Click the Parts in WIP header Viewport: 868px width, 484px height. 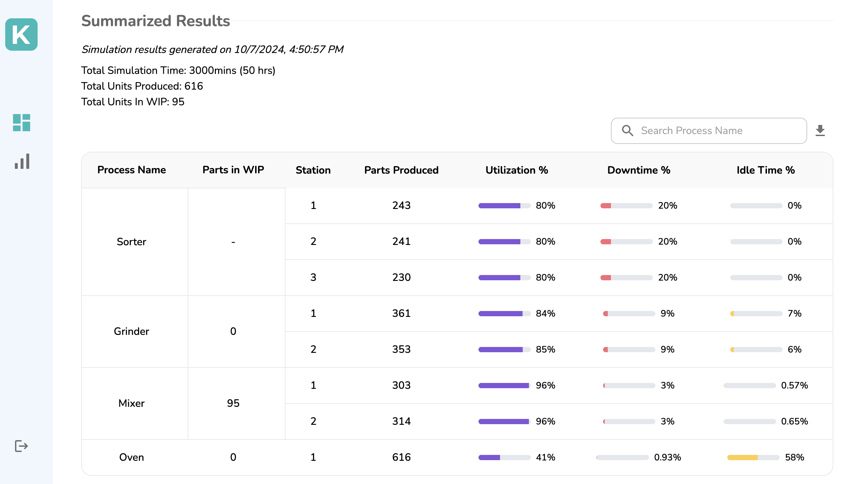coord(233,170)
